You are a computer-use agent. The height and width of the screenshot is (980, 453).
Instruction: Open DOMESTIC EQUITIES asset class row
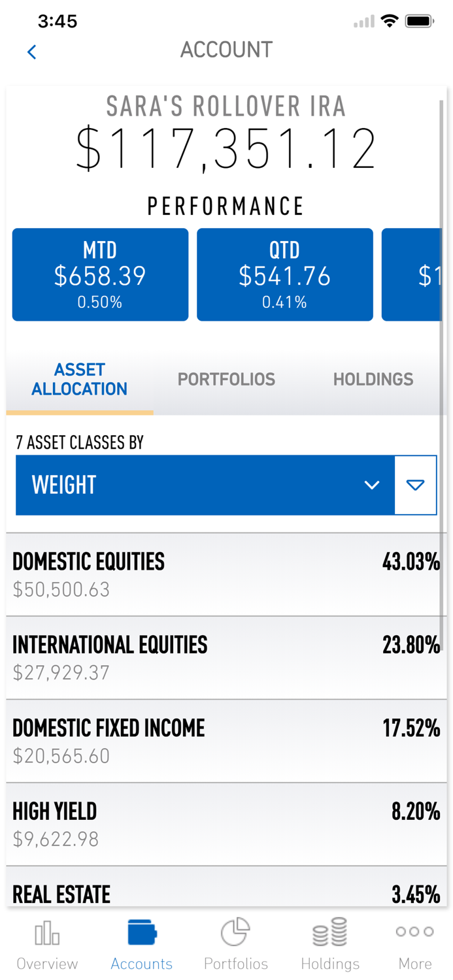tap(226, 575)
